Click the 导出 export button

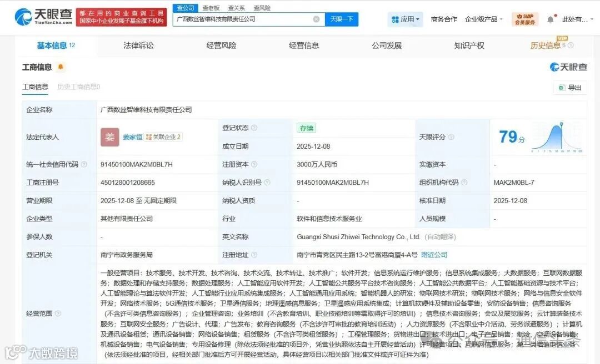click(570, 88)
